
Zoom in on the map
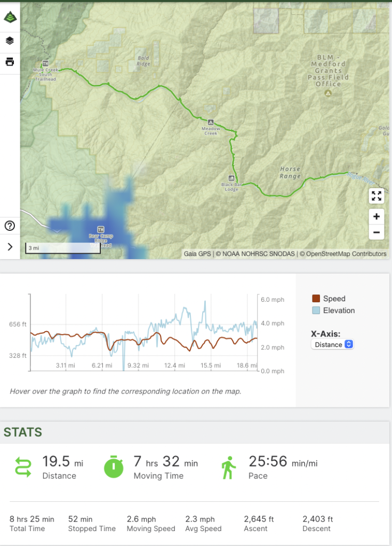[377, 216]
